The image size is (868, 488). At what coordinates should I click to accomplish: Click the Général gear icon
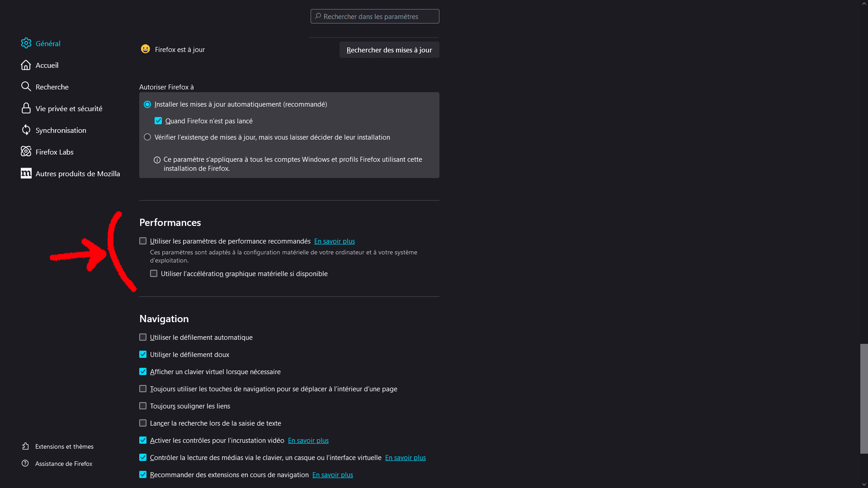click(26, 43)
